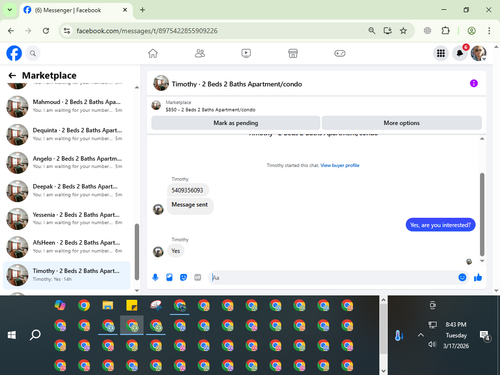The image size is (500, 375).
Task: Click the zoom magnifier in address bar
Action: (x=372, y=31)
